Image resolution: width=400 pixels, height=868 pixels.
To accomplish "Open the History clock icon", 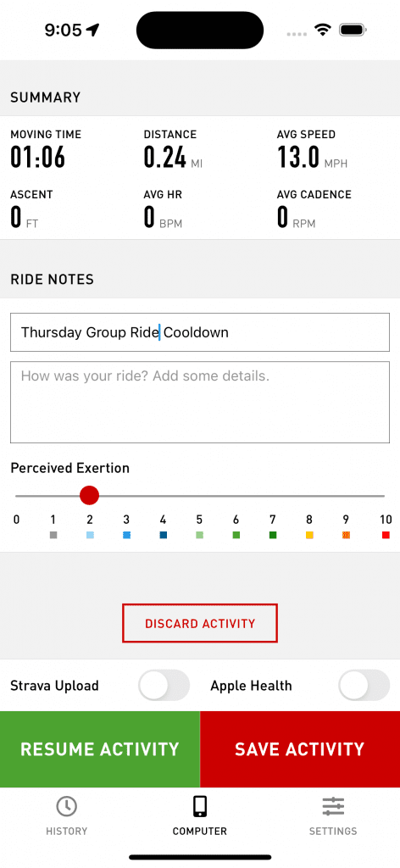I will (66, 806).
